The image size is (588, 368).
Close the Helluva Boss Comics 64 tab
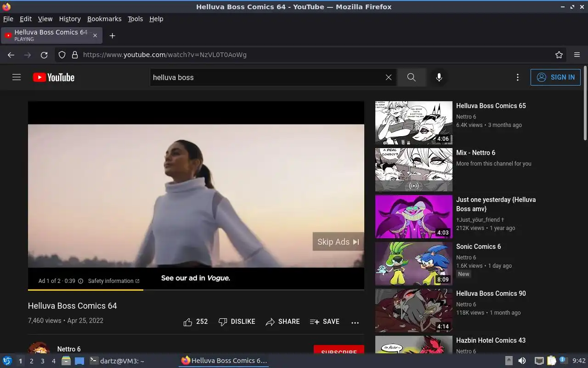pyautogui.click(x=95, y=35)
